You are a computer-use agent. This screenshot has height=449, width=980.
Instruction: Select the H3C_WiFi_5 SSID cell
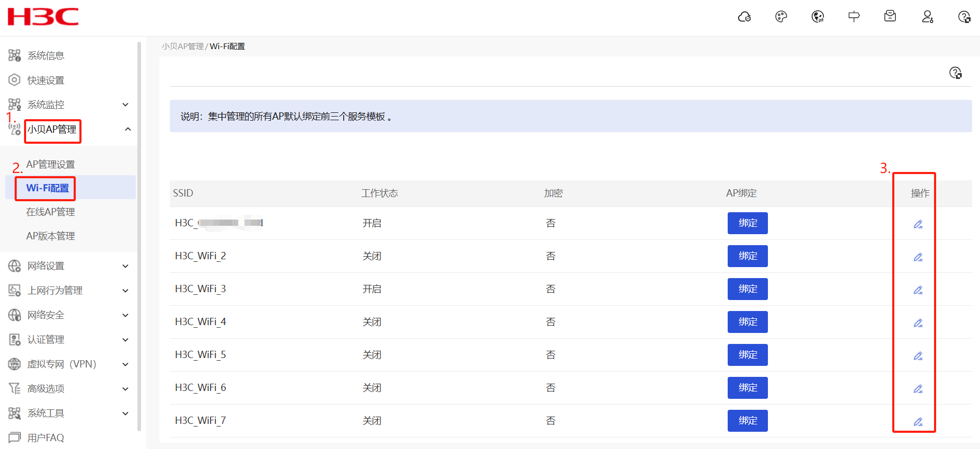pyautogui.click(x=201, y=355)
